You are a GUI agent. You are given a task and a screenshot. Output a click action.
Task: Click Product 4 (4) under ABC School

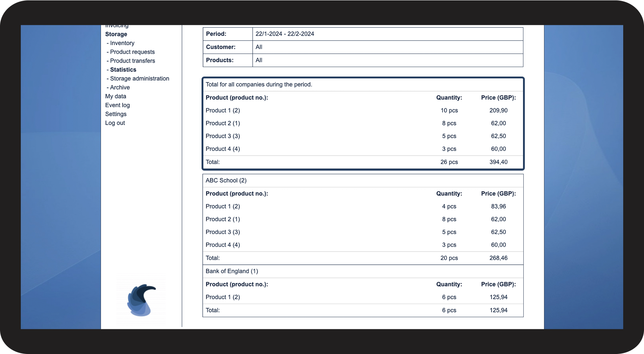click(x=223, y=245)
